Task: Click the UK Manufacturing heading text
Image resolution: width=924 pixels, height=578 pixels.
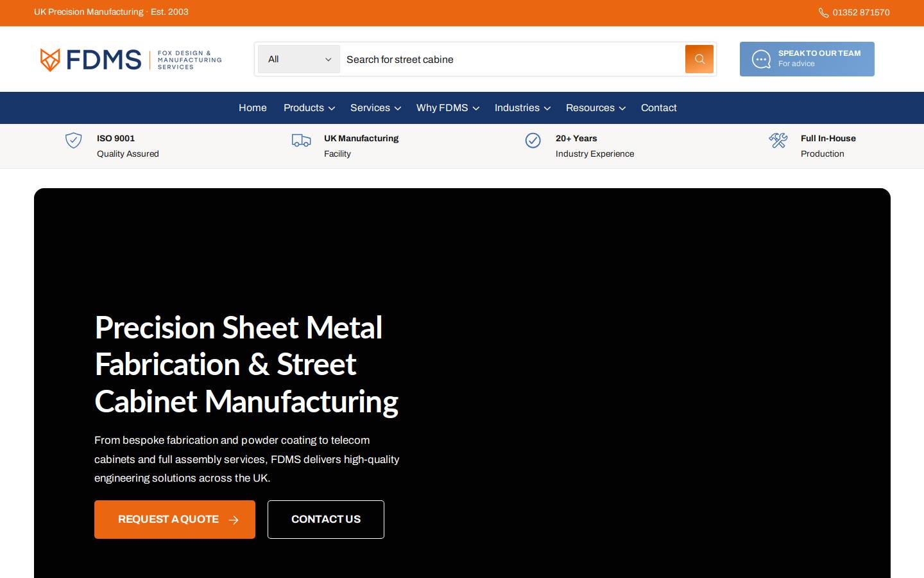Action: tap(361, 138)
